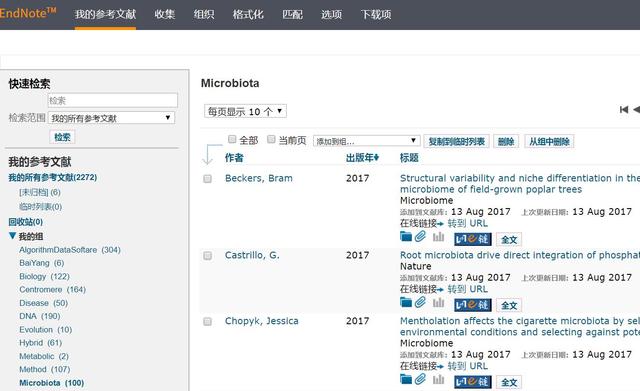Image resolution: width=640 pixels, height=391 pixels.
Task: Open the 检索范围 search scope dropdown
Action: coord(111,118)
